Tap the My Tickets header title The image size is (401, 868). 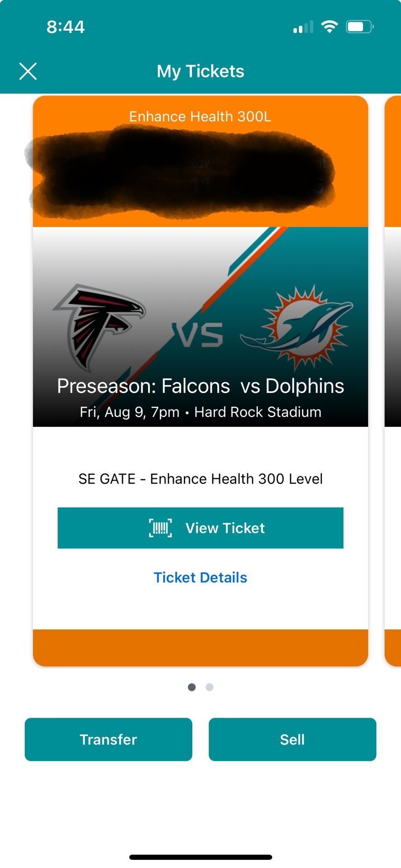[200, 71]
